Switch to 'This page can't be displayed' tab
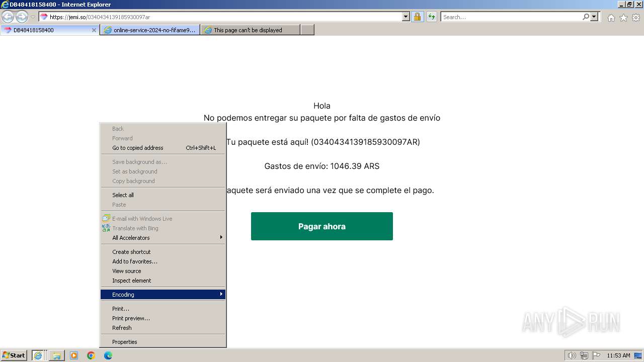This screenshot has width=644, height=362. point(251,30)
